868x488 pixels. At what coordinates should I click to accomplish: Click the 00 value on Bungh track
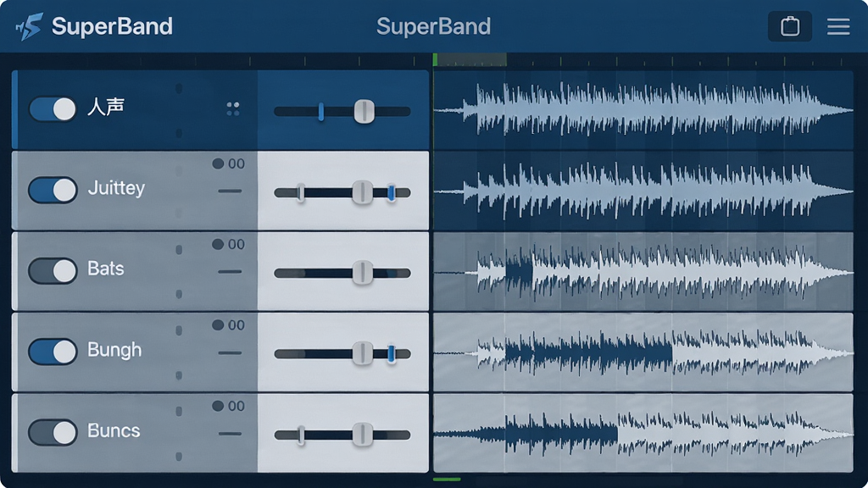click(236, 325)
